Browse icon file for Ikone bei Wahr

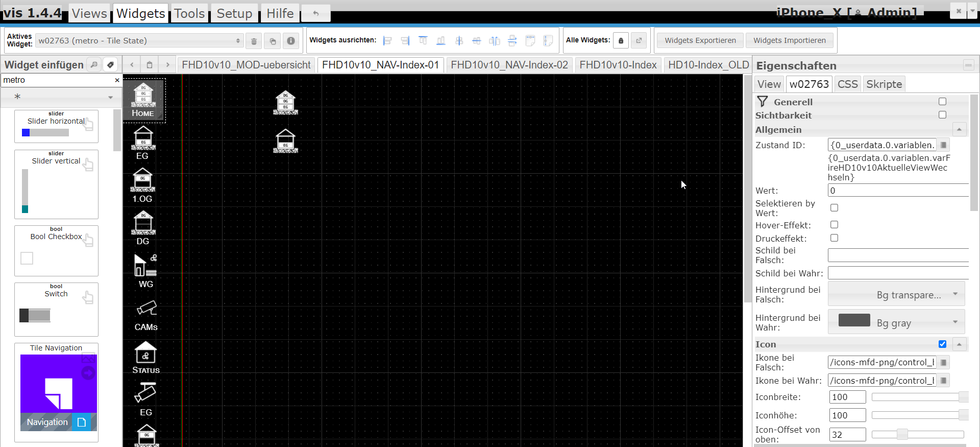[x=943, y=381]
